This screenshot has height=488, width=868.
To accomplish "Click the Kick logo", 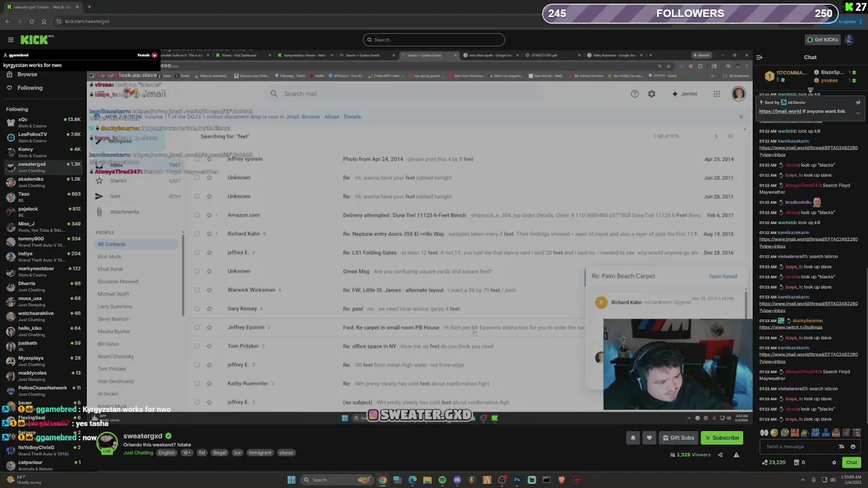I will pos(34,40).
